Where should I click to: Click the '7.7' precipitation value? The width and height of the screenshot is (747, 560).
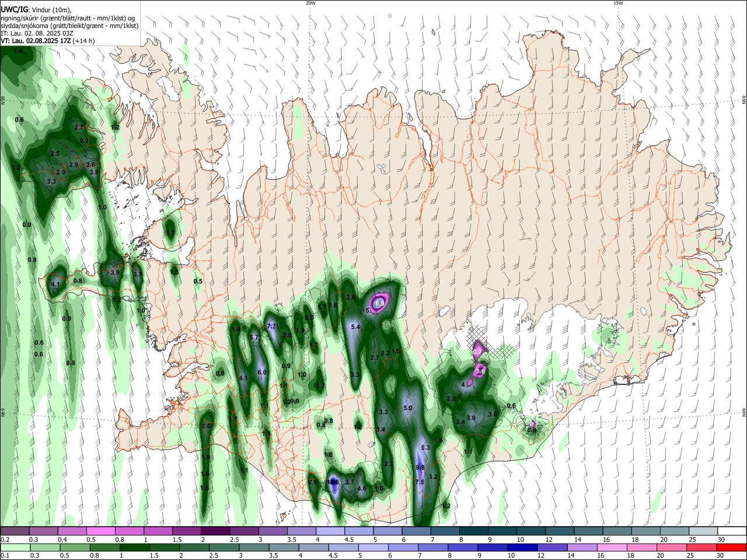pyautogui.click(x=271, y=326)
